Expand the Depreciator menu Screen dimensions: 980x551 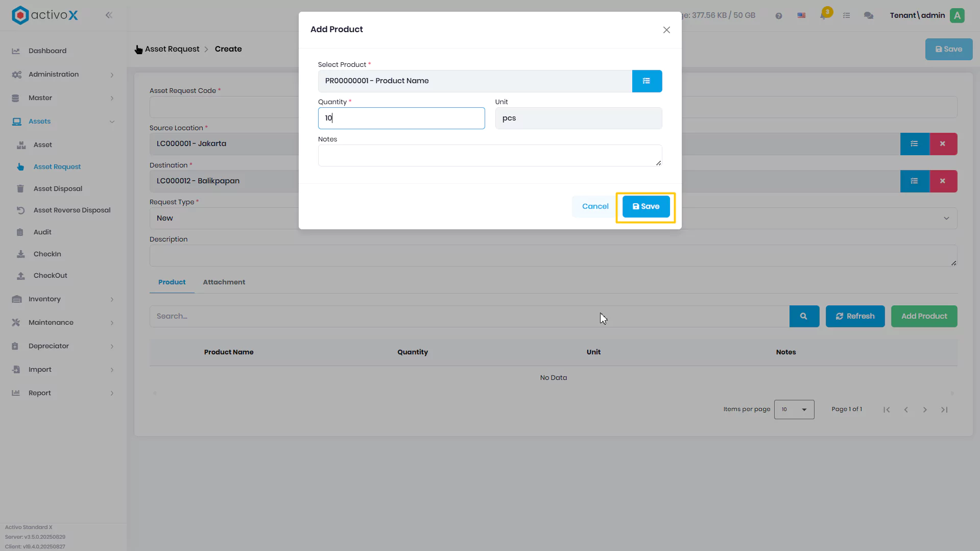(x=63, y=346)
